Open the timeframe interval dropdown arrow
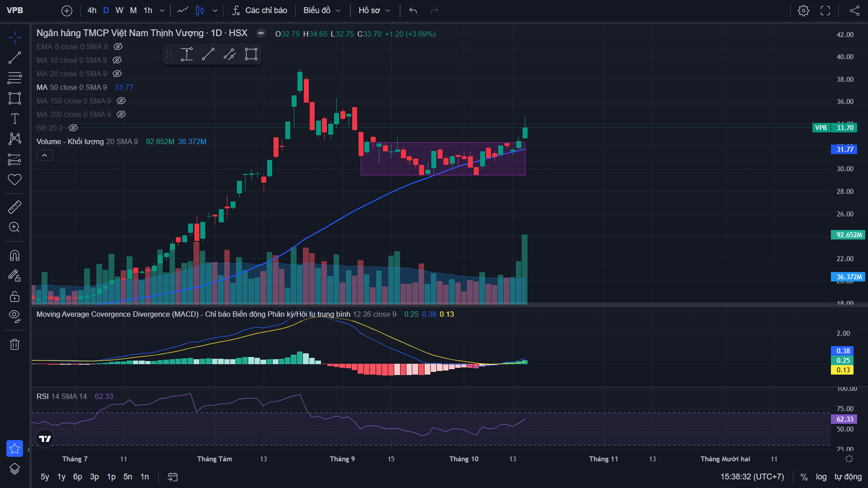This screenshot has height=488, width=868. (162, 10)
